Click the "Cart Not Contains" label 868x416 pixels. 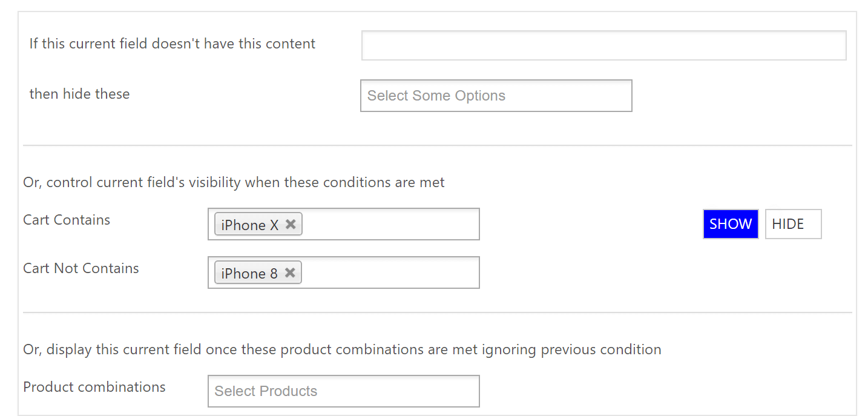(81, 268)
